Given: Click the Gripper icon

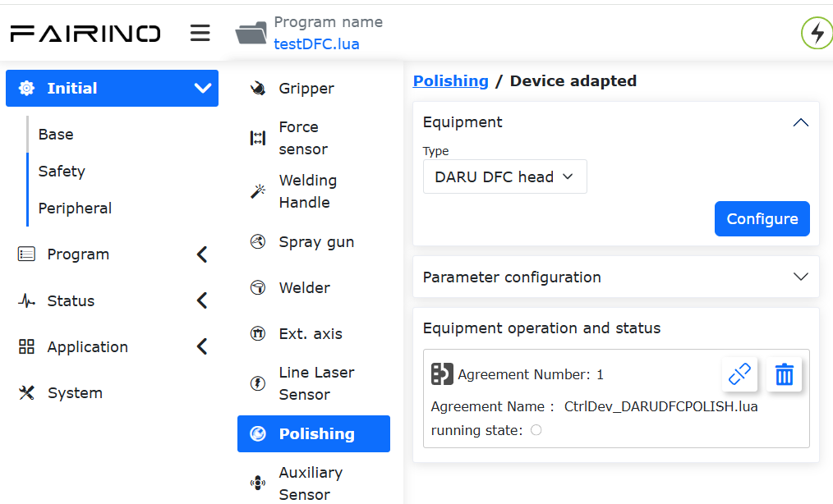Looking at the screenshot, I should pos(258,88).
